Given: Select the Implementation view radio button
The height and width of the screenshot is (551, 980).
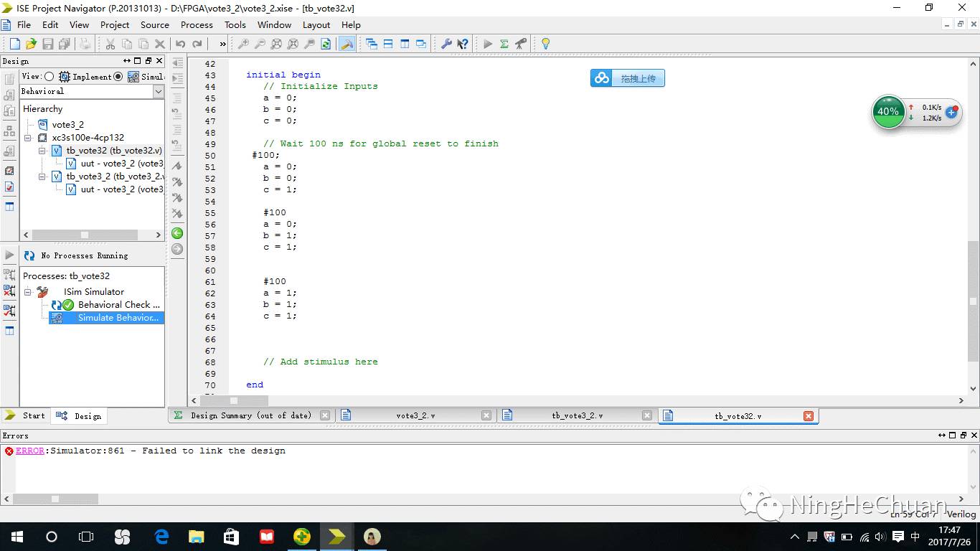Looking at the screenshot, I should (x=49, y=77).
